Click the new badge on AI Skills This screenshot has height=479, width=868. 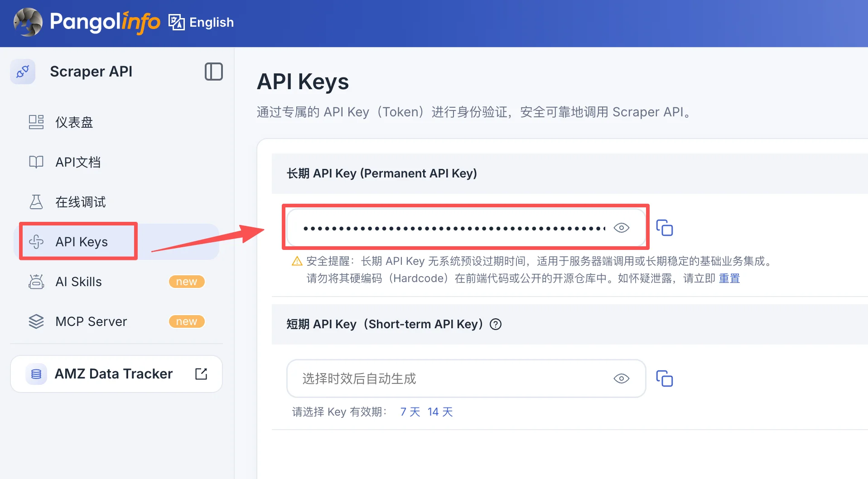coord(187,282)
